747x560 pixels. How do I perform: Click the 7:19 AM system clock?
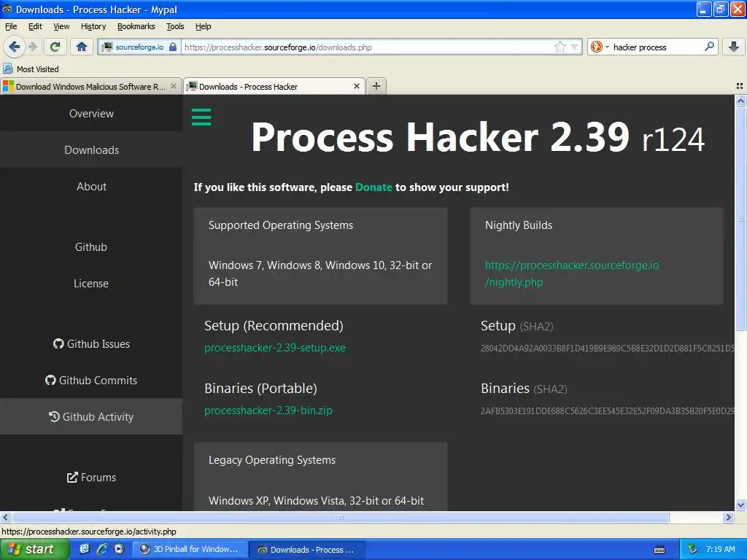[x=720, y=550]
